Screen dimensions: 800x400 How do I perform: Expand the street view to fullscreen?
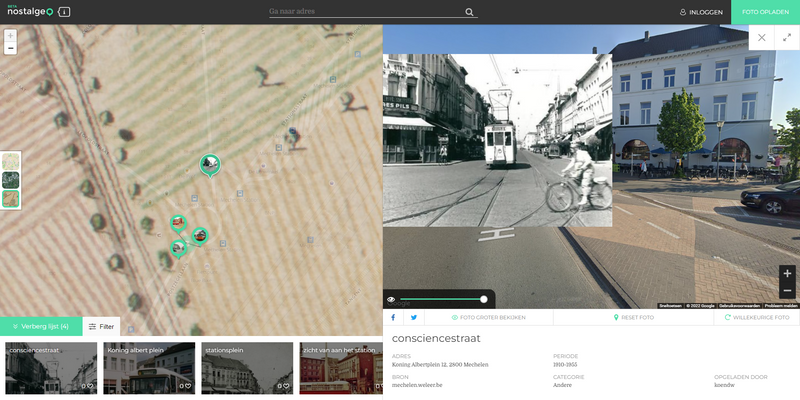(787, 37)
